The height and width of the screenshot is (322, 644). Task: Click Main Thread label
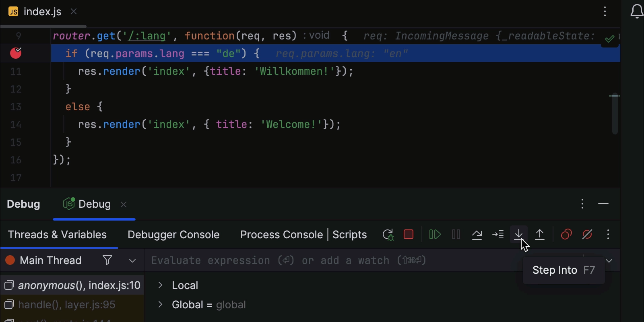pos(50,260)
